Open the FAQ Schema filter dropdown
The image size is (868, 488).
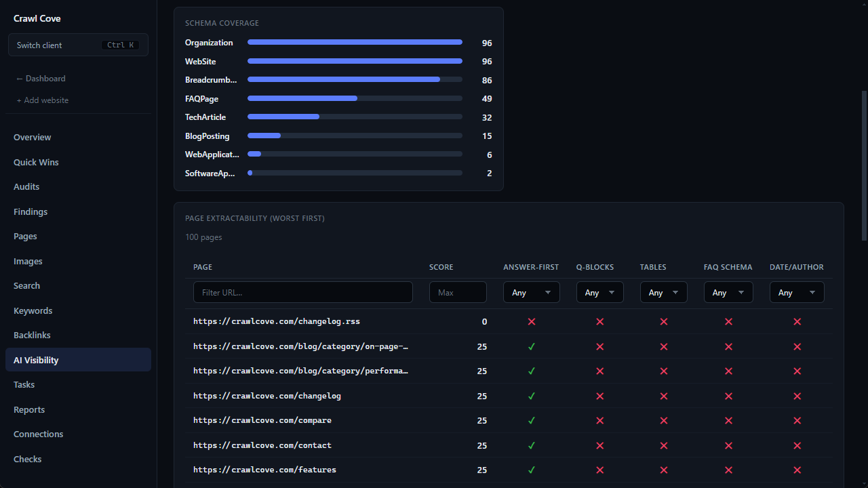click(x=728, y=292)
